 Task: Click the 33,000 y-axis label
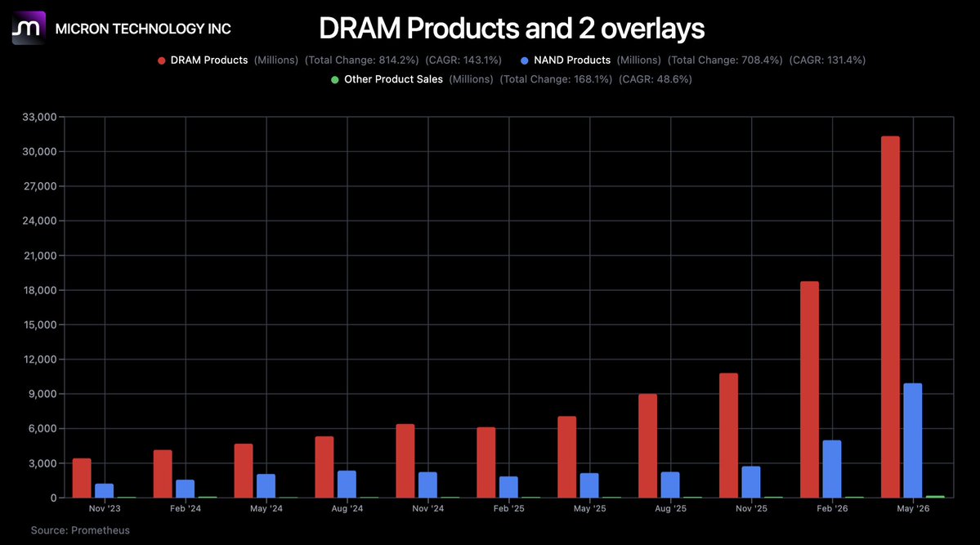[x=39, y=117]
